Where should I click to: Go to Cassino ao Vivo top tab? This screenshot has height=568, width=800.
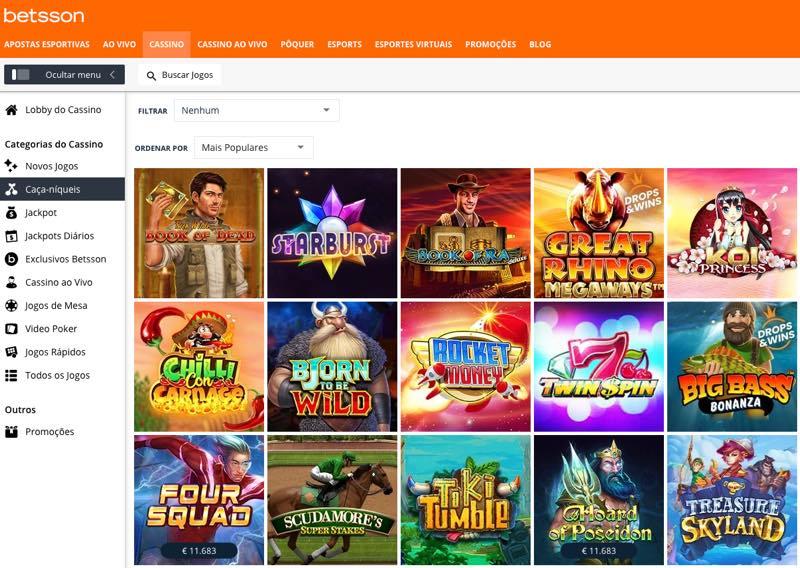coord(232,44)
